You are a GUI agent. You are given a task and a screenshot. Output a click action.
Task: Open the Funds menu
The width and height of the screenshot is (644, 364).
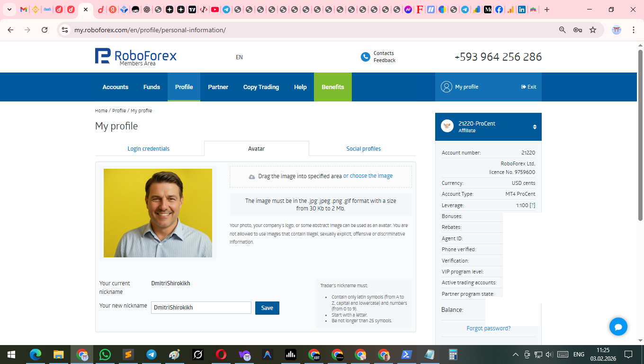click(x=152, y=87)
